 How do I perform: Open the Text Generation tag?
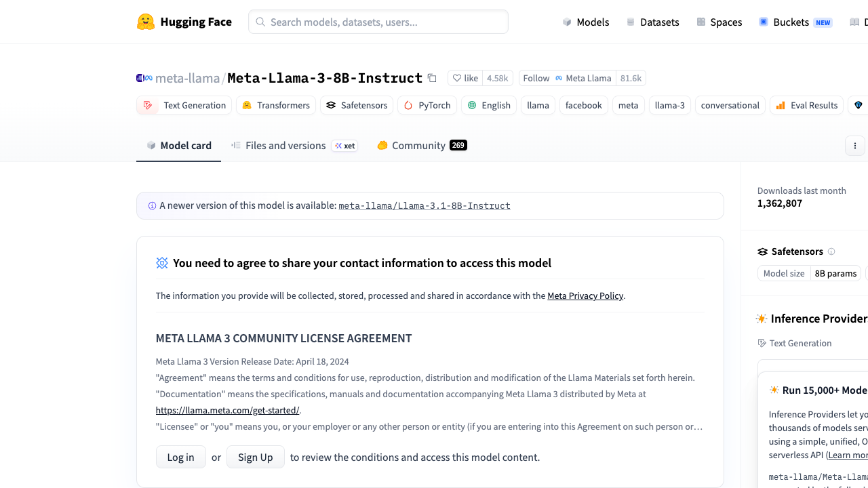point(184,105)
